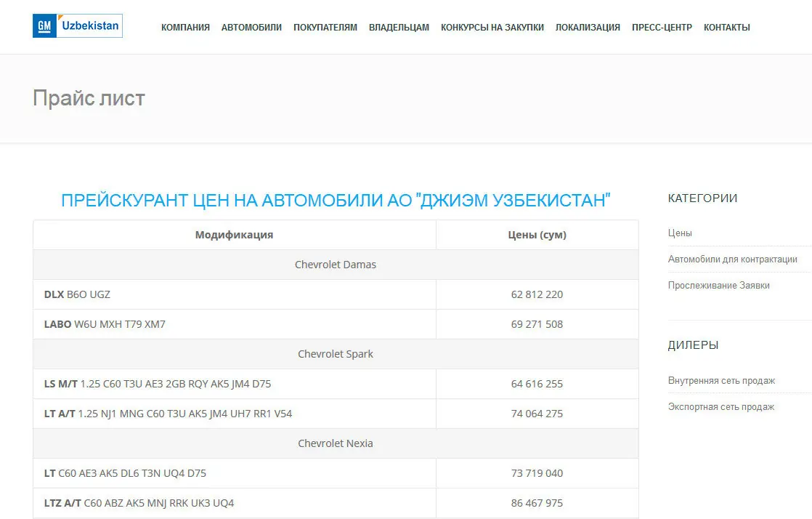812x519 pixels.
Task: Click the Chevrolet Nexia section row
Action: tap(336, 443)
